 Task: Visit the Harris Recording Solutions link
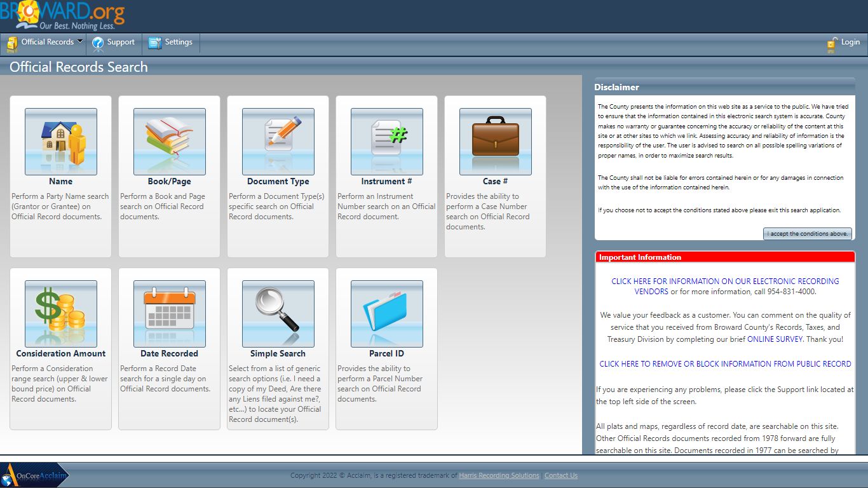pyautogui.click(x=499, y=475)
